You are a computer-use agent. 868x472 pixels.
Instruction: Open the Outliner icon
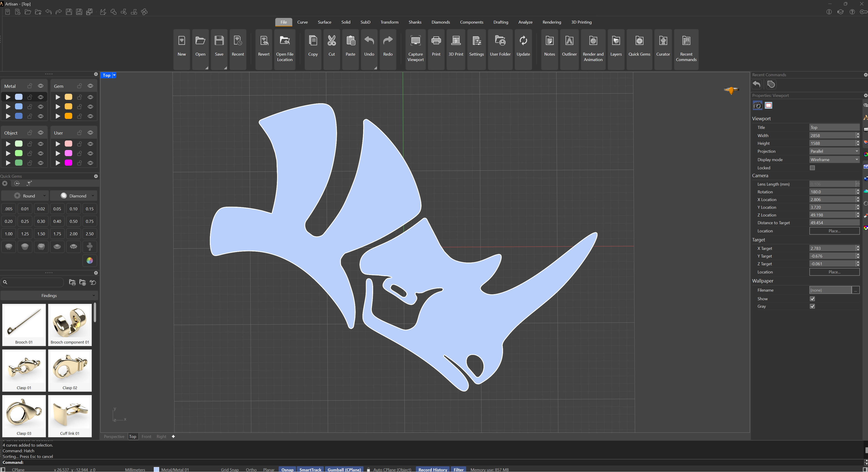click(569, 41)
